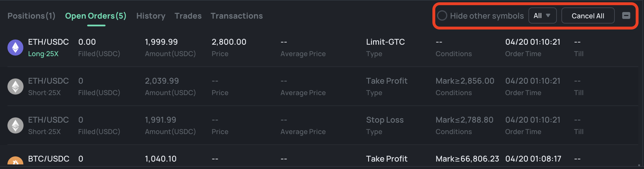Image resolution: width=644 pixels, height=169 pixels.
Task: Collapse the orders panel with minus icon
Action: pos(626,16)
